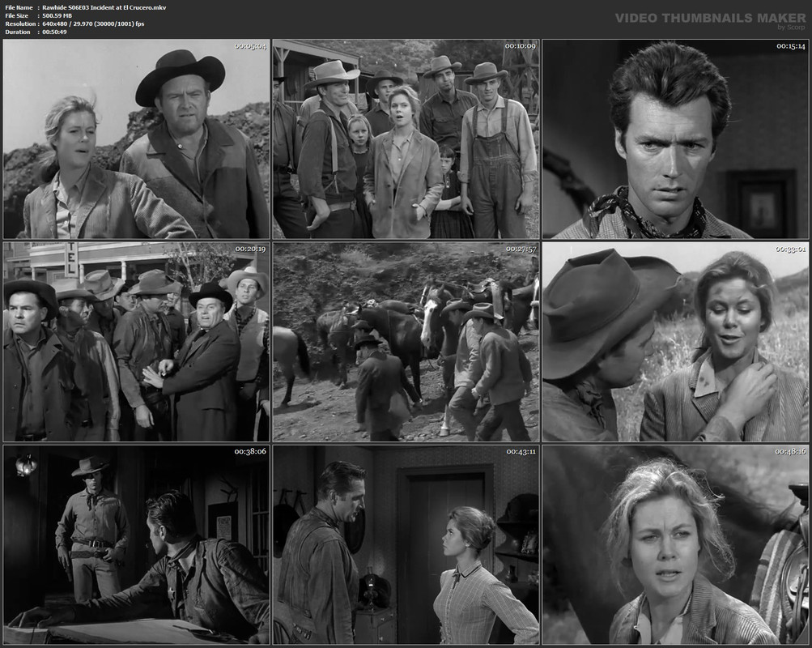Select the duration value '00:50:49'

[x=54, y=32]
